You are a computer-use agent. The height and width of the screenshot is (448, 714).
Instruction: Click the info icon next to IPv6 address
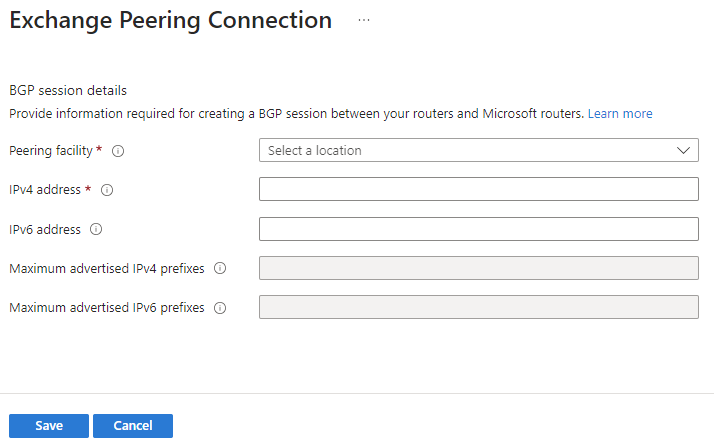click(x=96, y=229)
